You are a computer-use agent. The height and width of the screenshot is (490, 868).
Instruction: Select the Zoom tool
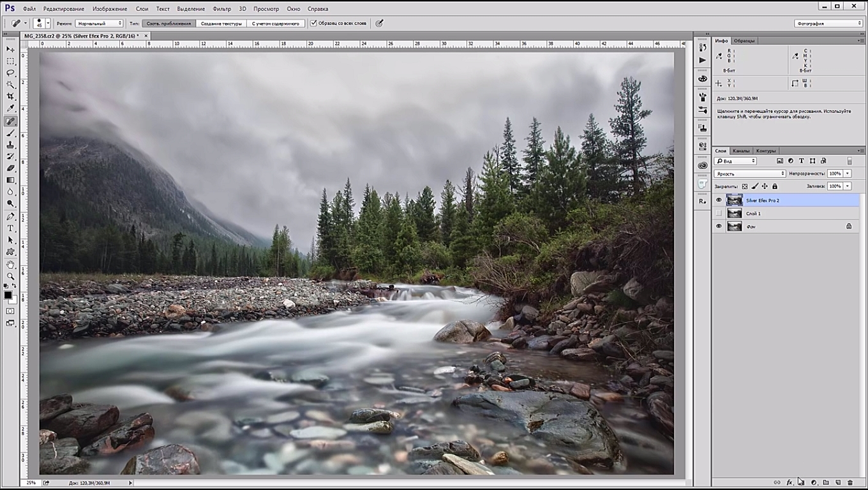point(10,276)
